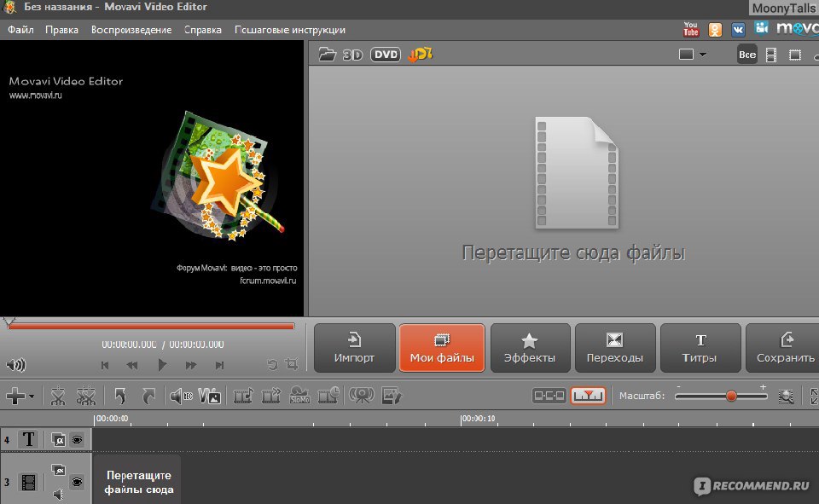Click the expand timeline arrows icon

point(814,396)
